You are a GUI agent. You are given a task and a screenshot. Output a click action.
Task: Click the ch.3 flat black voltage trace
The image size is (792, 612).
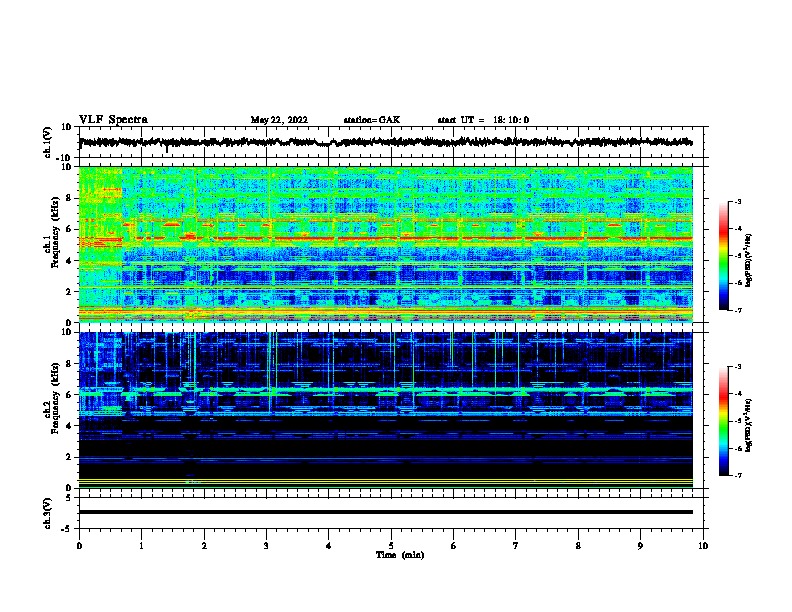pos(385,512)
